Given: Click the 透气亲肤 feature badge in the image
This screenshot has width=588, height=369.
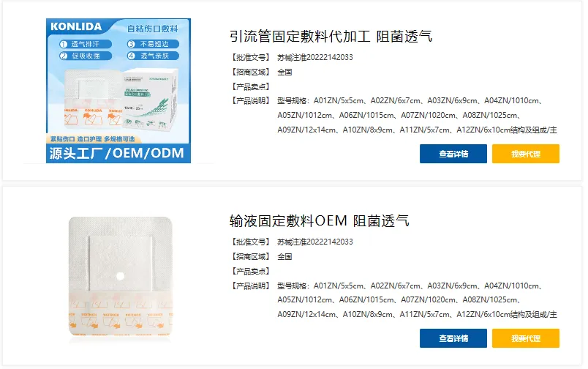Looking at the screenshot, I should (153, 56).
